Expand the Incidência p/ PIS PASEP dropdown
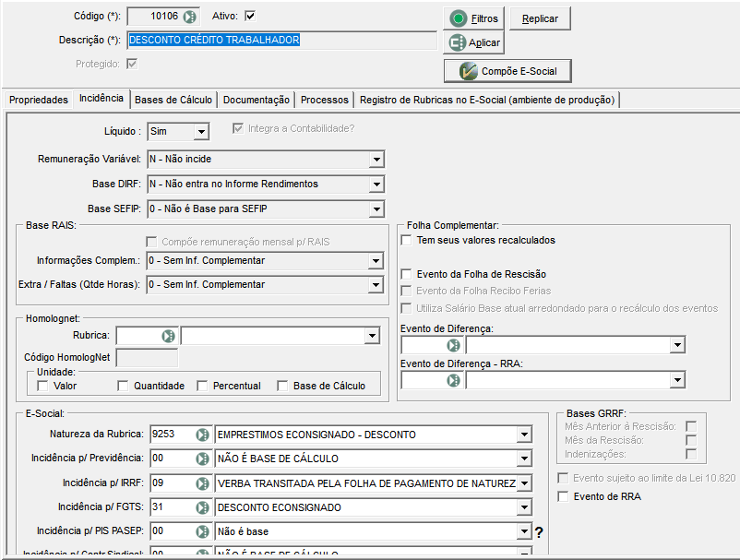The width and height of the screenshot is (740, 560). pos(524,531)
